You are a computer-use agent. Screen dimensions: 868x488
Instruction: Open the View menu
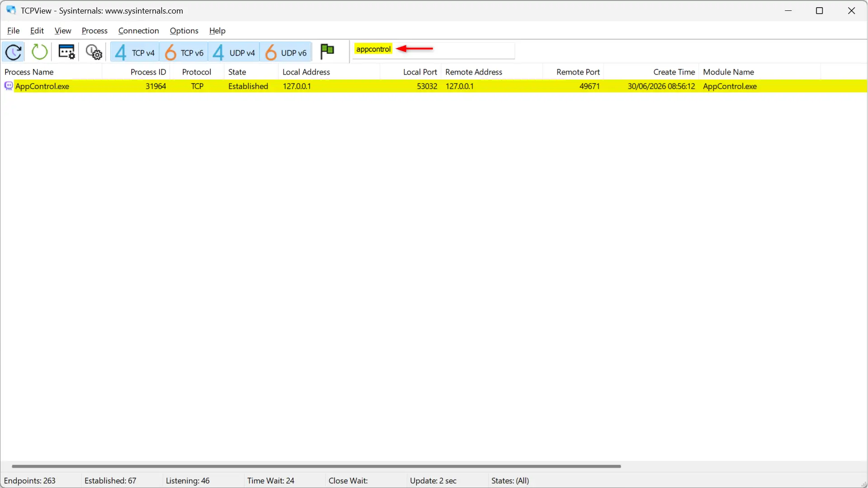coord(63,31)
